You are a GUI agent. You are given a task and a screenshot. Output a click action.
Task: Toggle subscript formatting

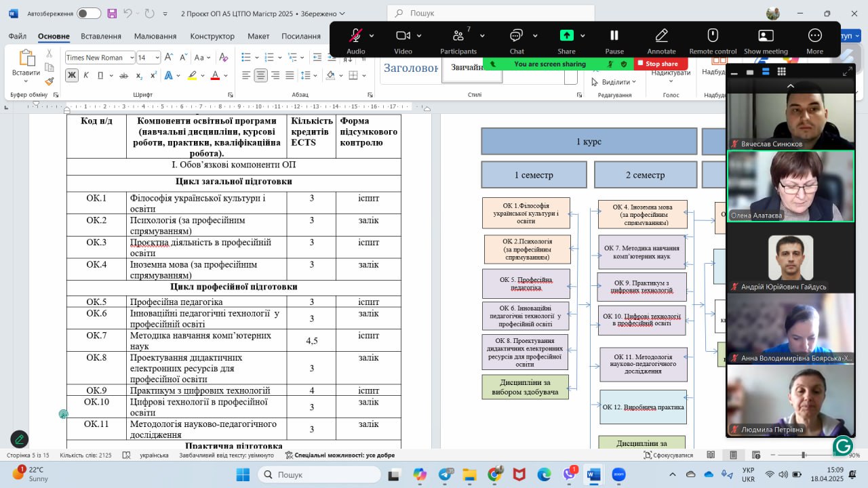pos(139,75)
